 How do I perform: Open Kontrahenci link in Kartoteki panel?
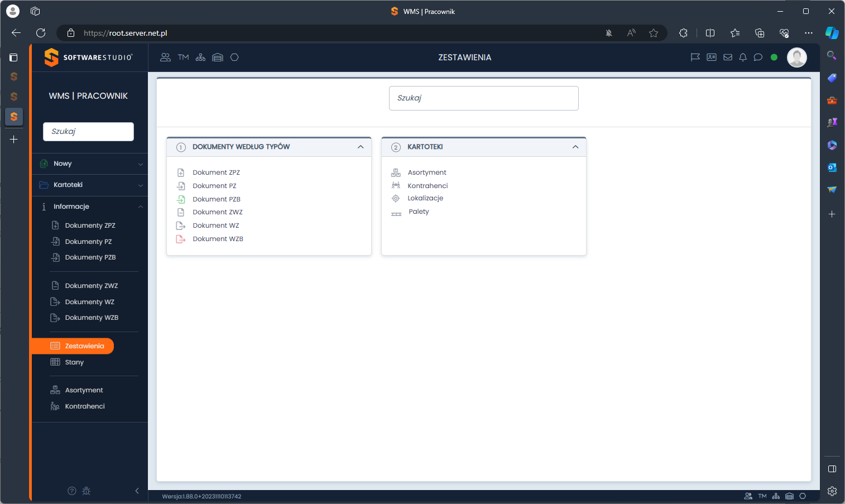tap(428, 186)
